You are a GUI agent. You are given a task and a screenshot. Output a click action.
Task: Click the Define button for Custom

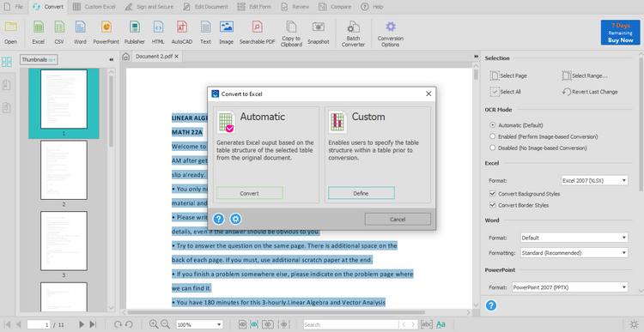click(x=361, y=193)
